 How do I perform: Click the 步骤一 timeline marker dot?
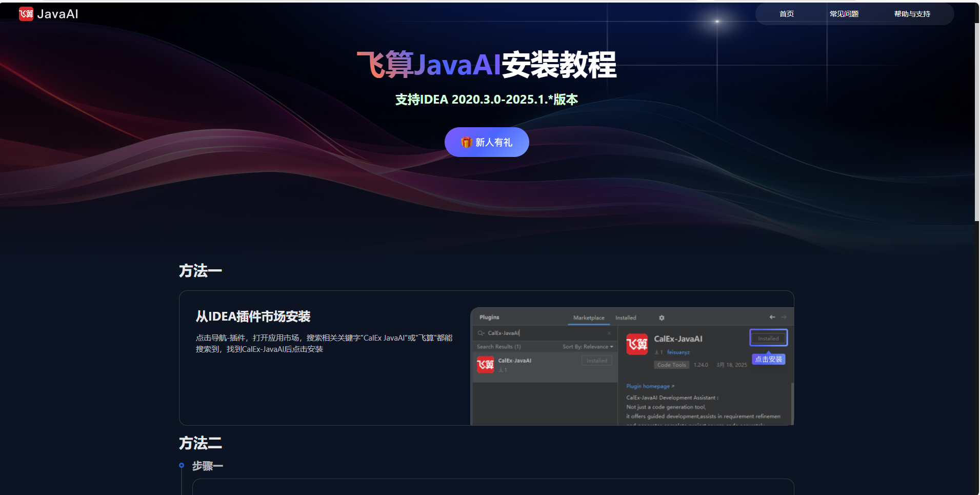tap(182, 465)
